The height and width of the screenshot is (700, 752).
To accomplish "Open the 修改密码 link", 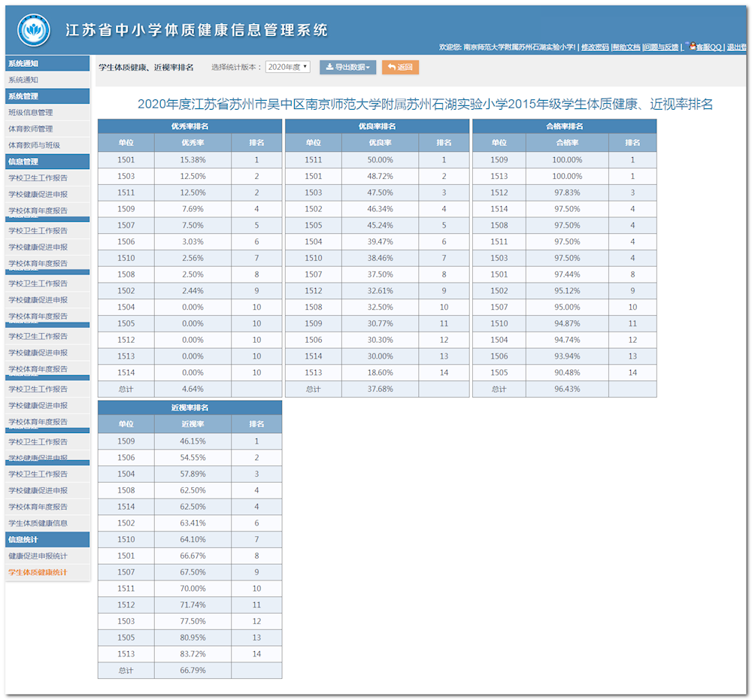I will 595,47.
